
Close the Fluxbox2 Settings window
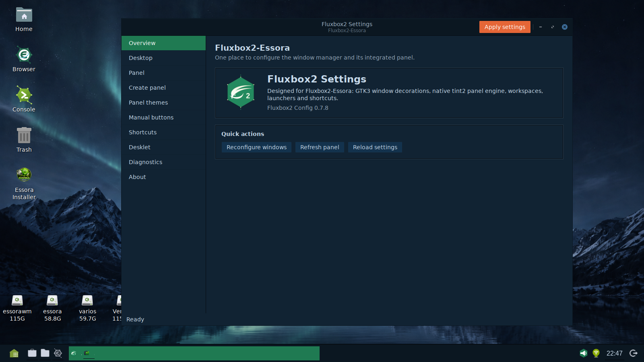pos(565,27)
